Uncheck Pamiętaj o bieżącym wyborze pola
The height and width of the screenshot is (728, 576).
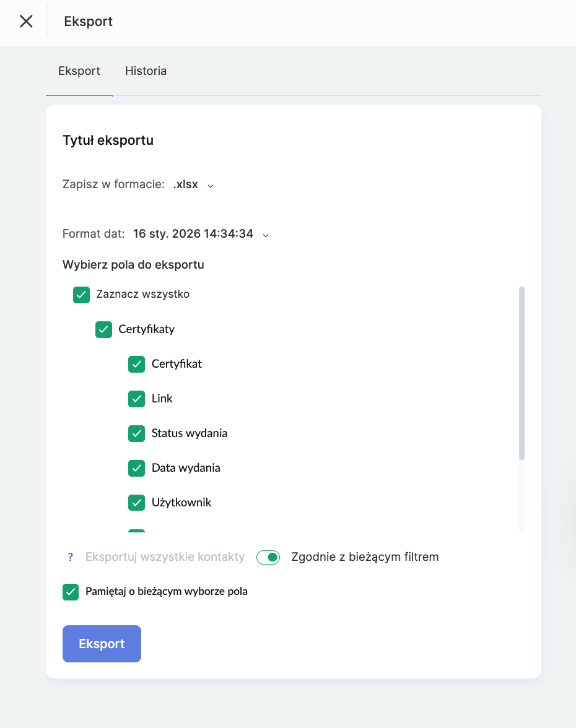[x=71, y=592]
